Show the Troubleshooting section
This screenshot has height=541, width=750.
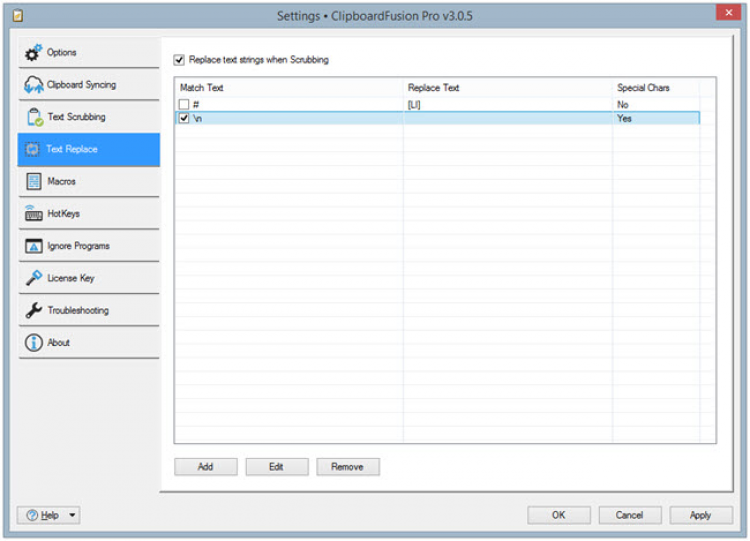[x=89, y=310]
